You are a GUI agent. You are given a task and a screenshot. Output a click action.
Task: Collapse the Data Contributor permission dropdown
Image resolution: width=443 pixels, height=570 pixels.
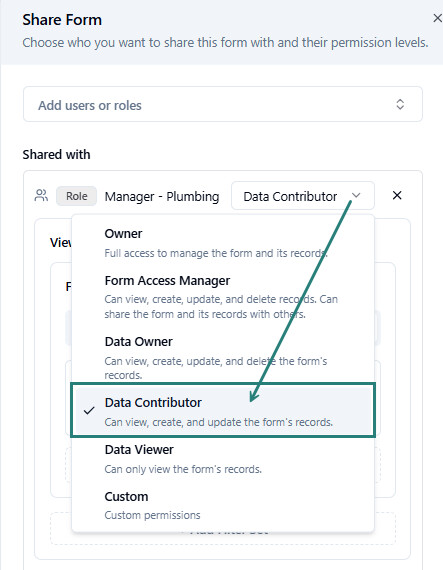[x=303, y=196]
